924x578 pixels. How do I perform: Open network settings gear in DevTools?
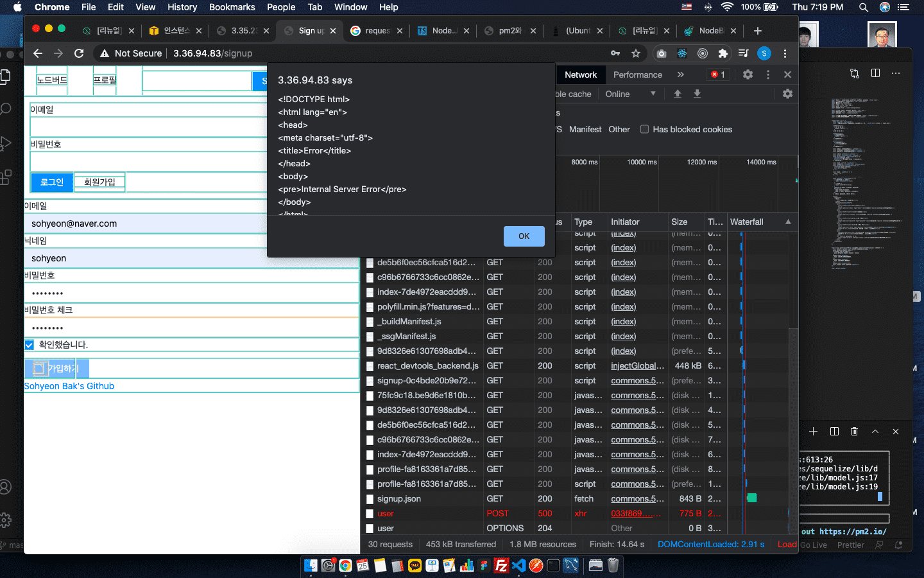tap(787, 94)
